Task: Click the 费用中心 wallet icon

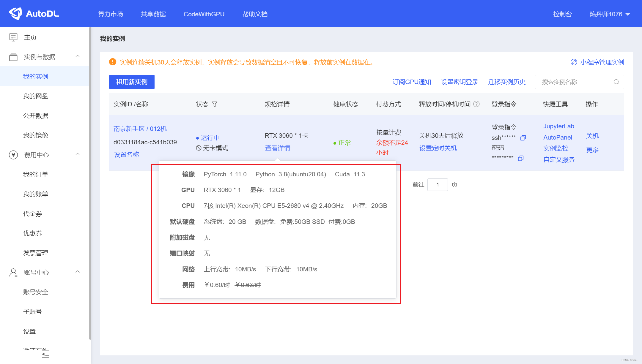Action: (x=13, y=154)
